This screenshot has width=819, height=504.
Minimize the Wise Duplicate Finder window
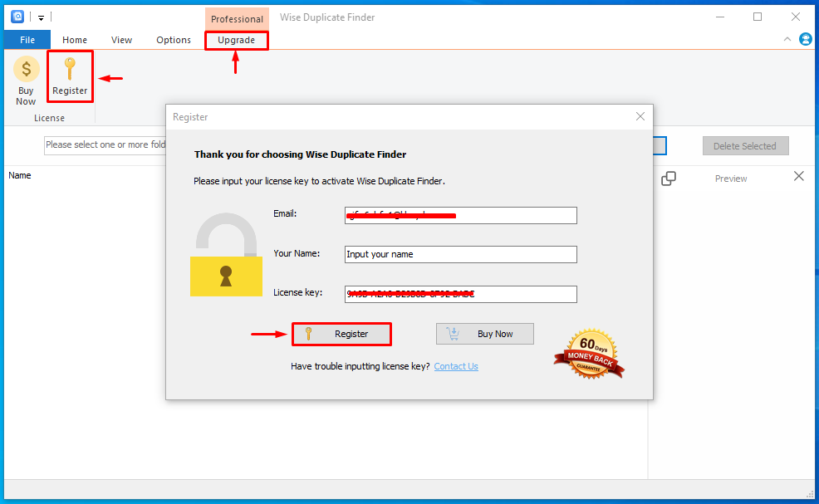tap(720, 17)
